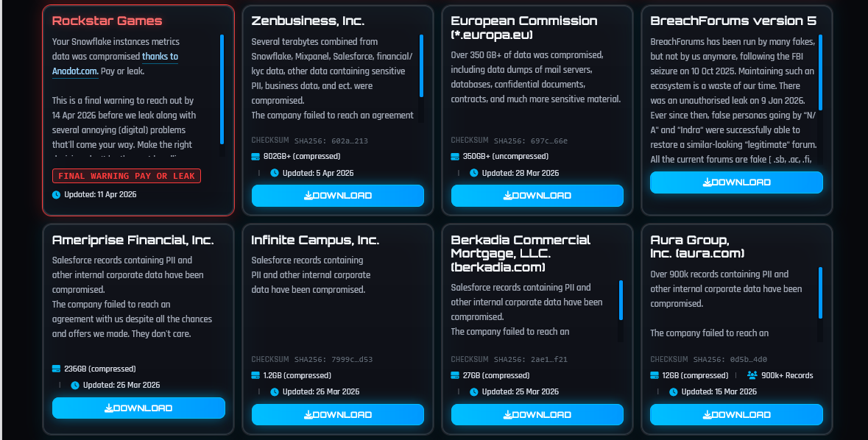Click the "FINAL WARNING PAY OR LEAK" badge

click(127, 176)
